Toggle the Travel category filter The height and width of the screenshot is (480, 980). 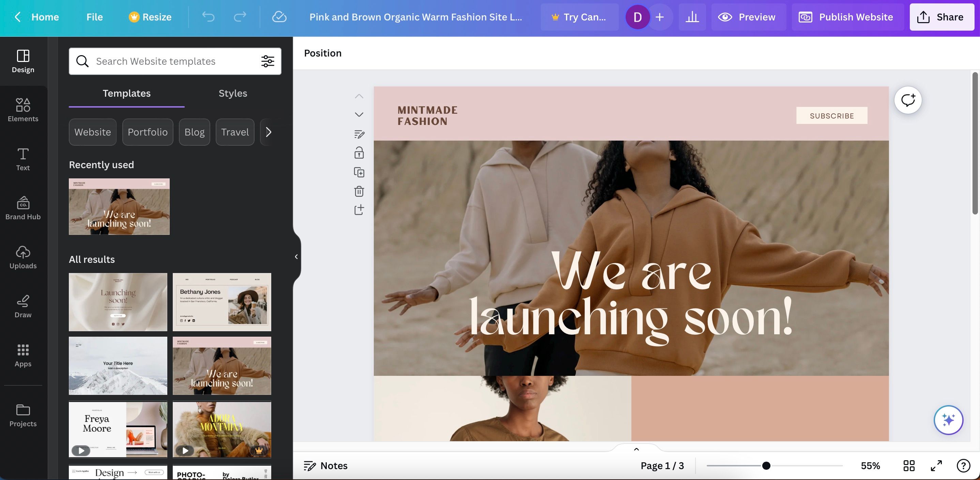tap(234, 132)
